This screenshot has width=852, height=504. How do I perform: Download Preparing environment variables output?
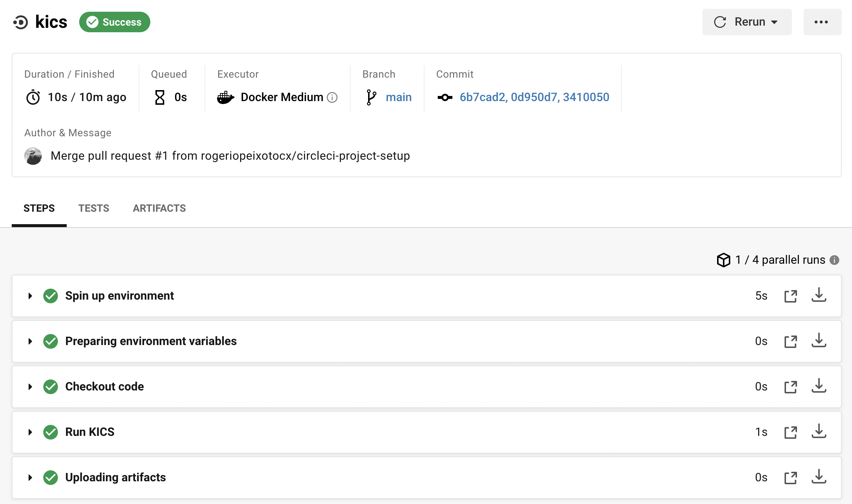(819, 341)
